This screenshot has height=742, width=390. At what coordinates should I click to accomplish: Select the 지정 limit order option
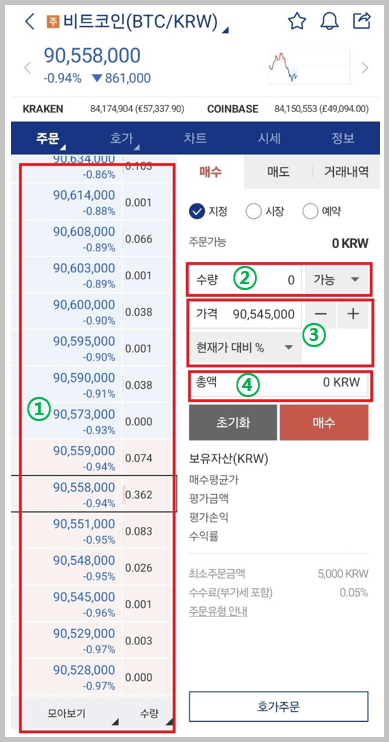(208, 212)
